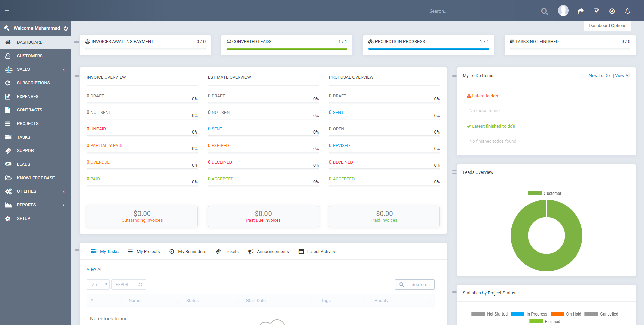Viewport: 644px width, 325px height.
Task: Click the Dashboard Options button
Action: coord(607,26)
